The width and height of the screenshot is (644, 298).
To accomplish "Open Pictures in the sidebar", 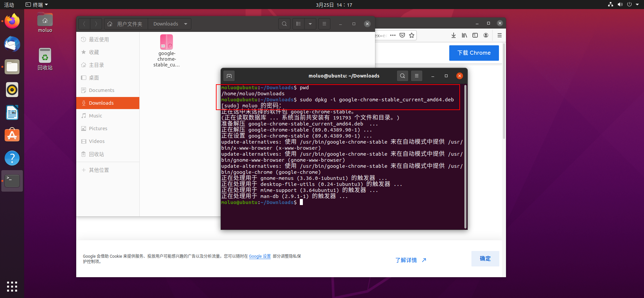I will (108, 129).
